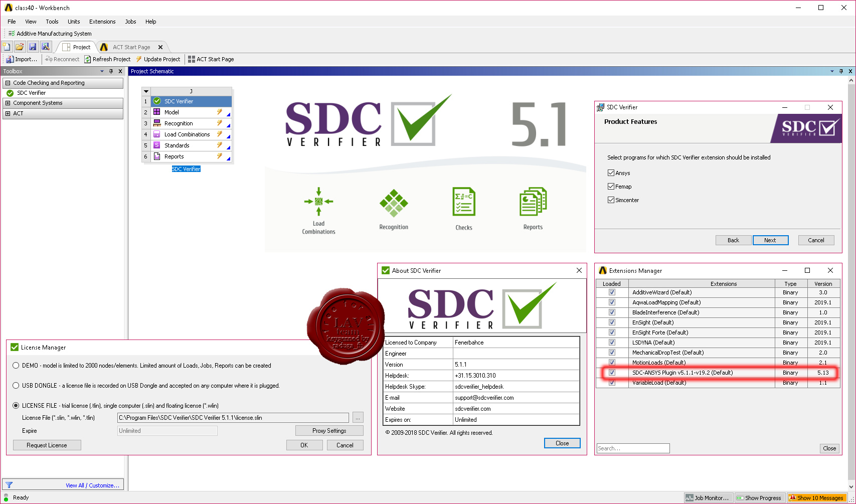Open the Toolbox panel options dropdown
856x504 pixels.
click(102, 71)
